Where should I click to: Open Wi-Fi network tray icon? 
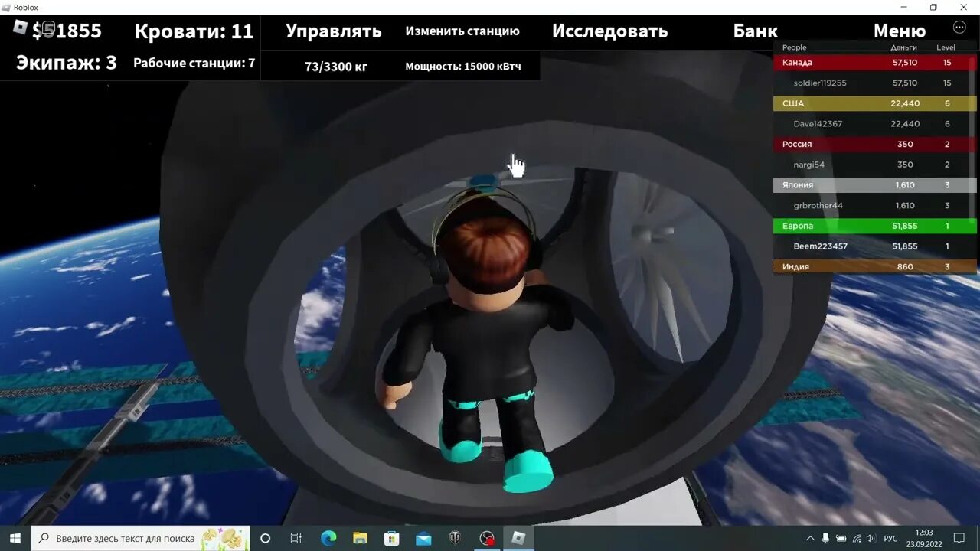[x=856, y=538]
